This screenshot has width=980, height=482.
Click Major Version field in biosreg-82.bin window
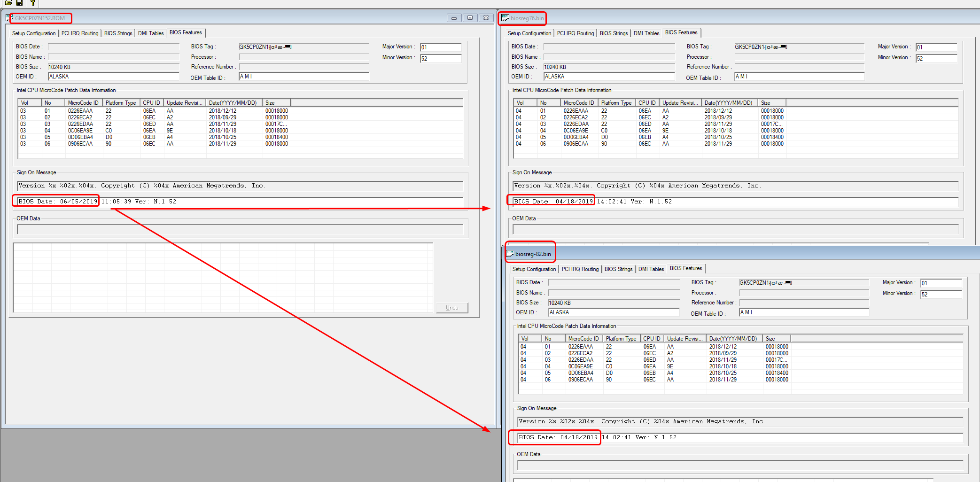point(941,283)
